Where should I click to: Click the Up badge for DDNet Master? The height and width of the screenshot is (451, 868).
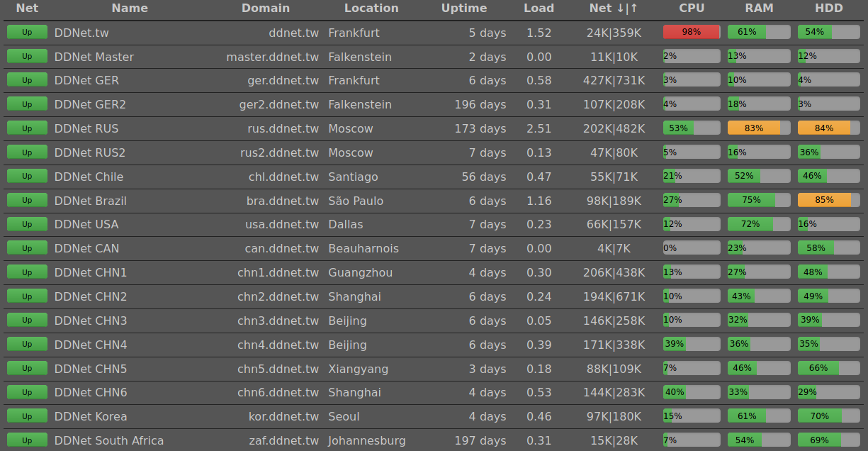tap(27, 56)
